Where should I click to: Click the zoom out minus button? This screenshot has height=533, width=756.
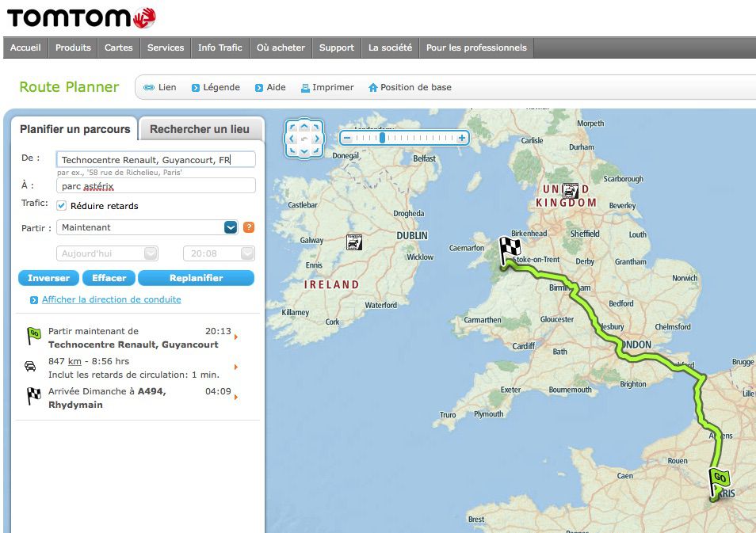coord(347,139)
